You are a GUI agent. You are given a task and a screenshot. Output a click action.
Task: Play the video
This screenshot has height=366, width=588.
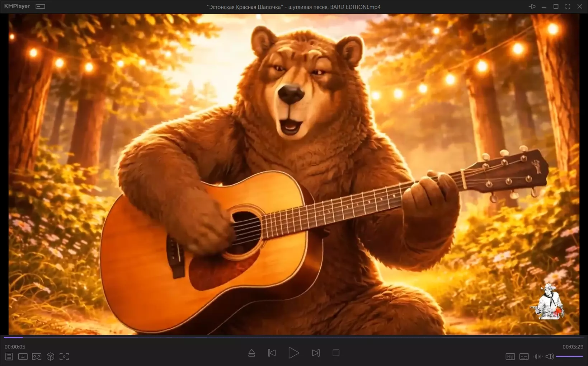[x=293, y=353]
